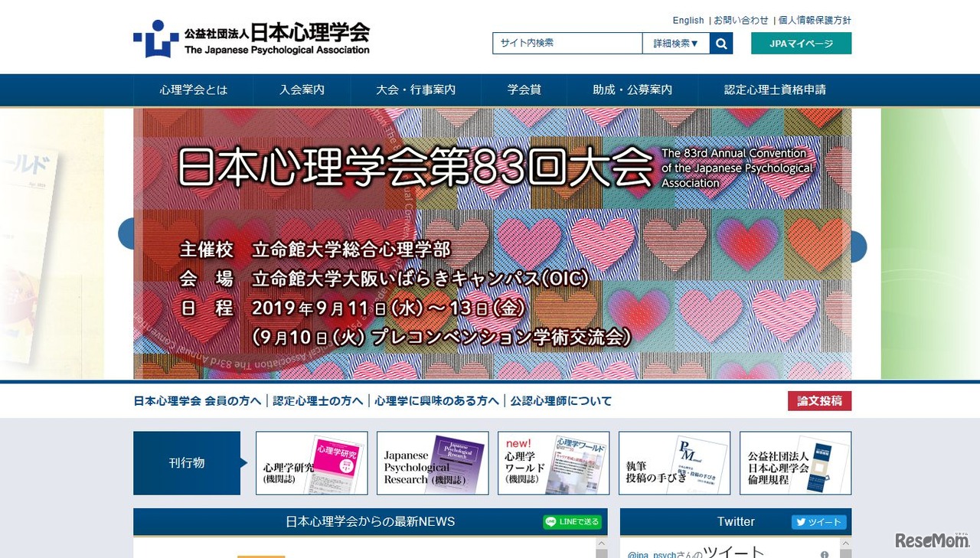Follow the 公認心理師について link

coord(560,400)
